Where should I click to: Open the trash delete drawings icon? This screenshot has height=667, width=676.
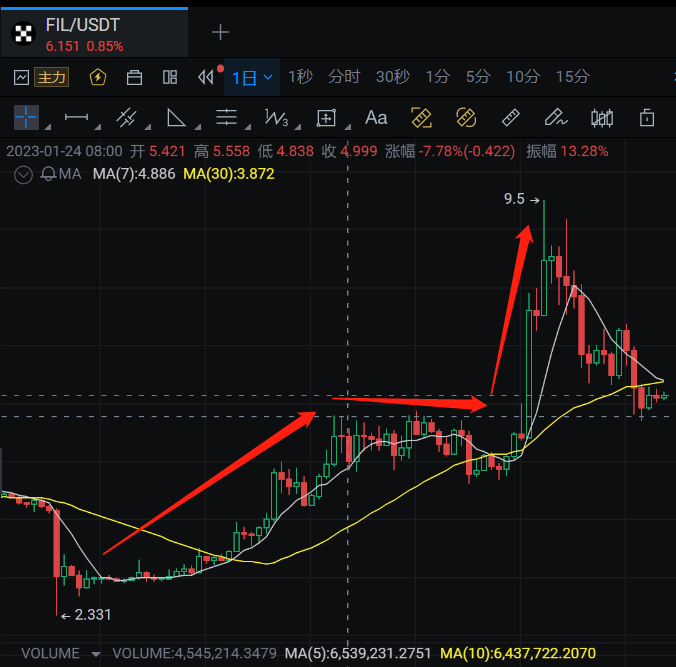(647, 118)
